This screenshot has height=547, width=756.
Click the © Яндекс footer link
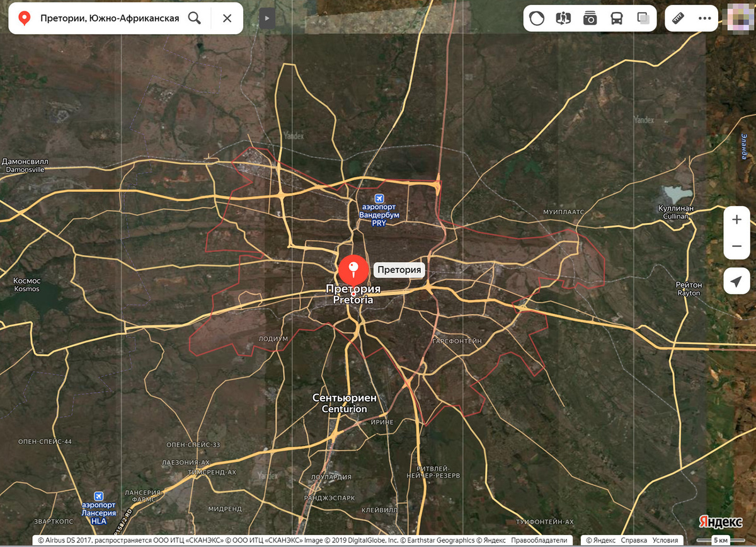[x=600, y=540]
